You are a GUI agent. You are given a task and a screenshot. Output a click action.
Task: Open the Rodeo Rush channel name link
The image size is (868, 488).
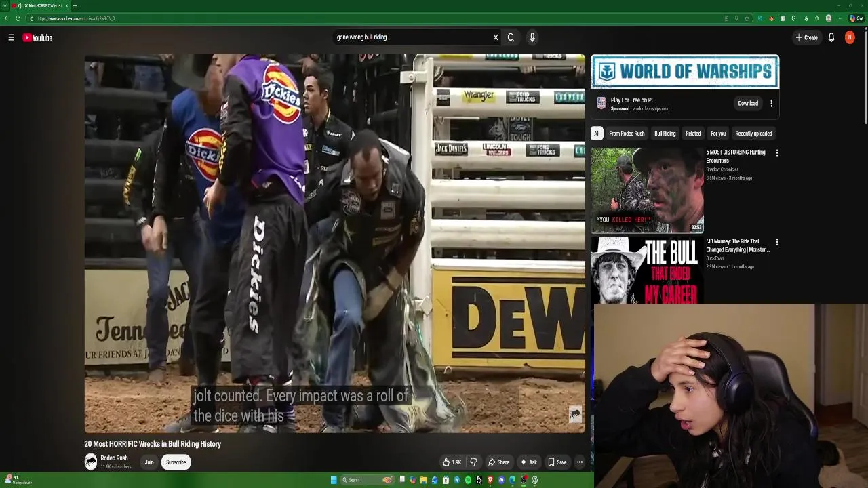tap(114, 458)
